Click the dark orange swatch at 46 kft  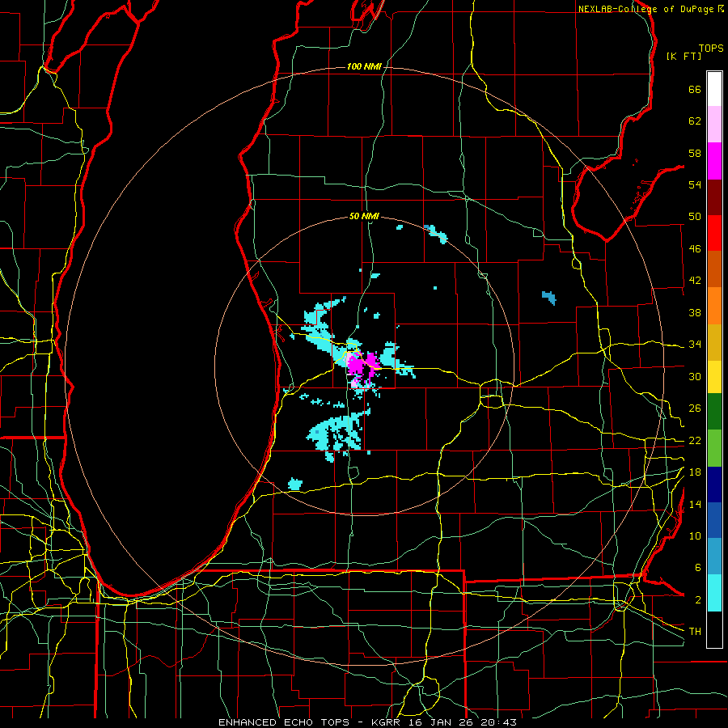tap(714, 269)
